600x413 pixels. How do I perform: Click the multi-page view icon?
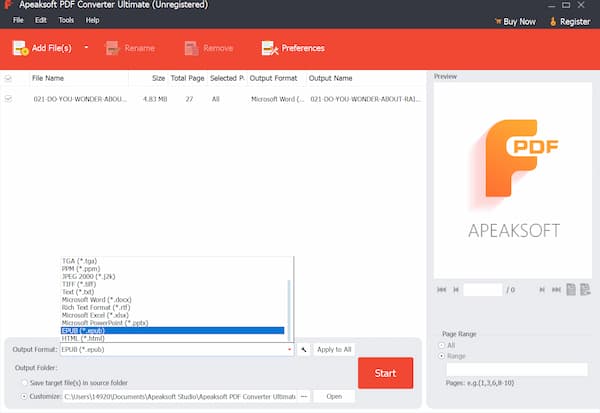pos(585,289)
